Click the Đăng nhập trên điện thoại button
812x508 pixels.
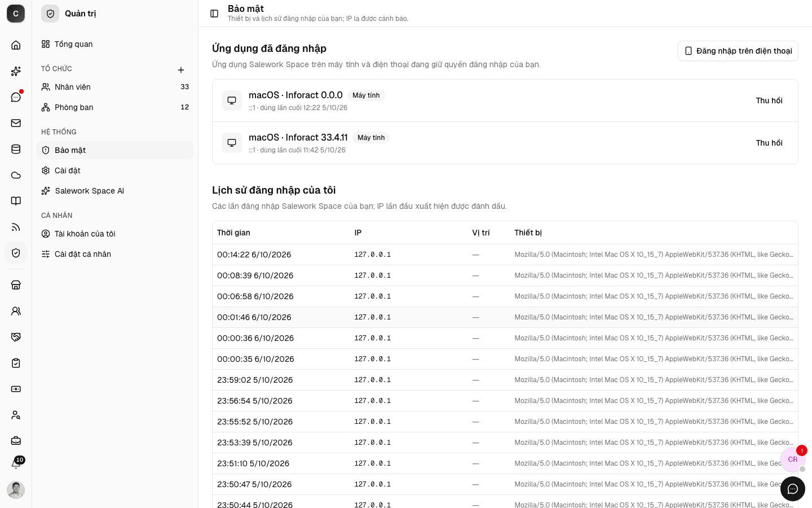(x=738, y=51)
